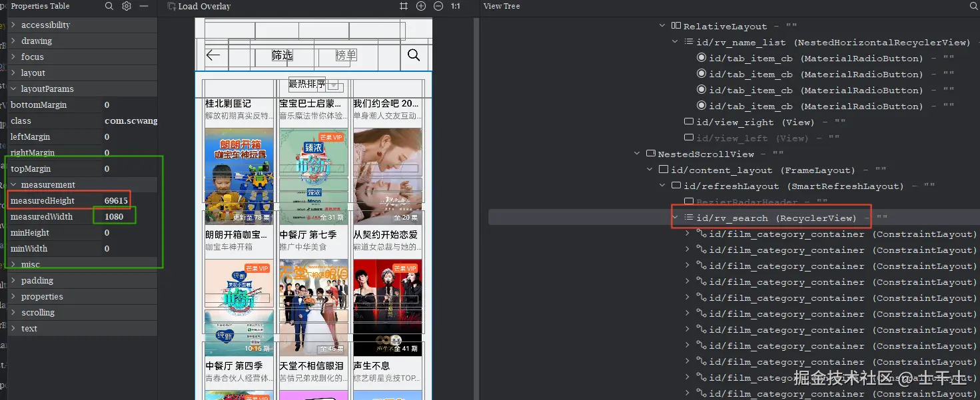Click 中餐厅 第七季 poster thumbnail
980x400 pixels.
click(313, 176)
